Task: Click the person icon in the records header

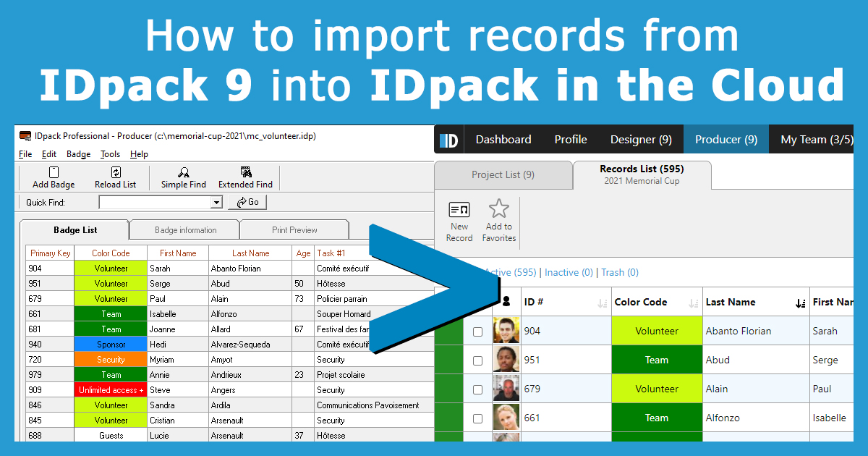Action: (x=506, y=301)
